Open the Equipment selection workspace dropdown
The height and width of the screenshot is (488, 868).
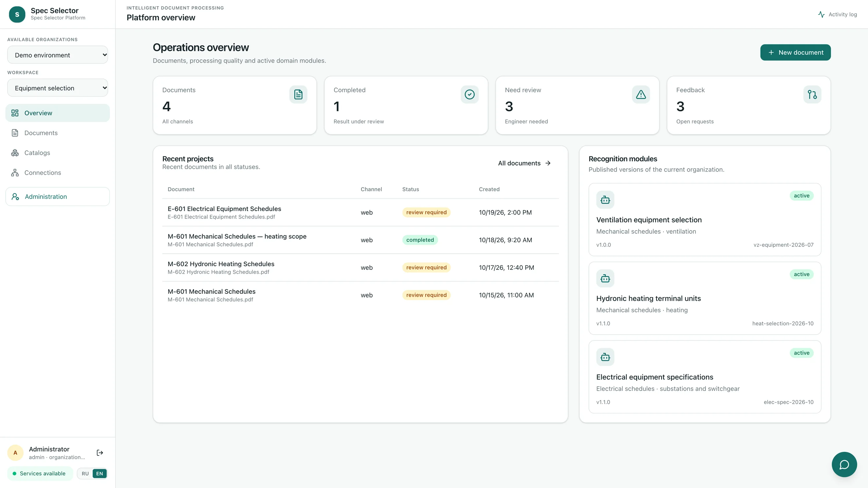point(58,88)
